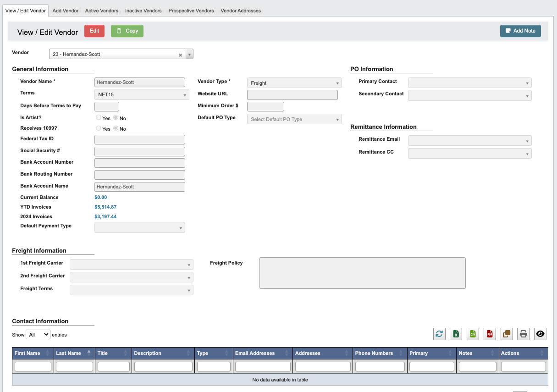Screen dimensions: 557x392
Task: Open the Freight Terms dropdown
Action: pos(132,290)
